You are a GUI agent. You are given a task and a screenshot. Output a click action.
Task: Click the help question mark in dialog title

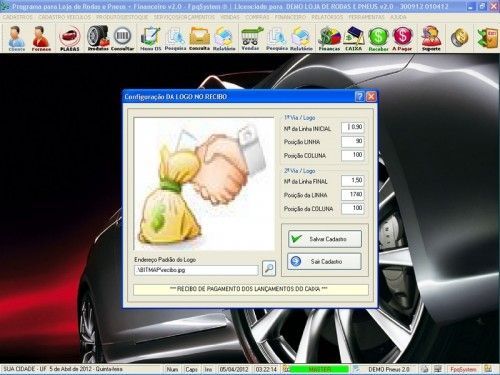point(360,97)
